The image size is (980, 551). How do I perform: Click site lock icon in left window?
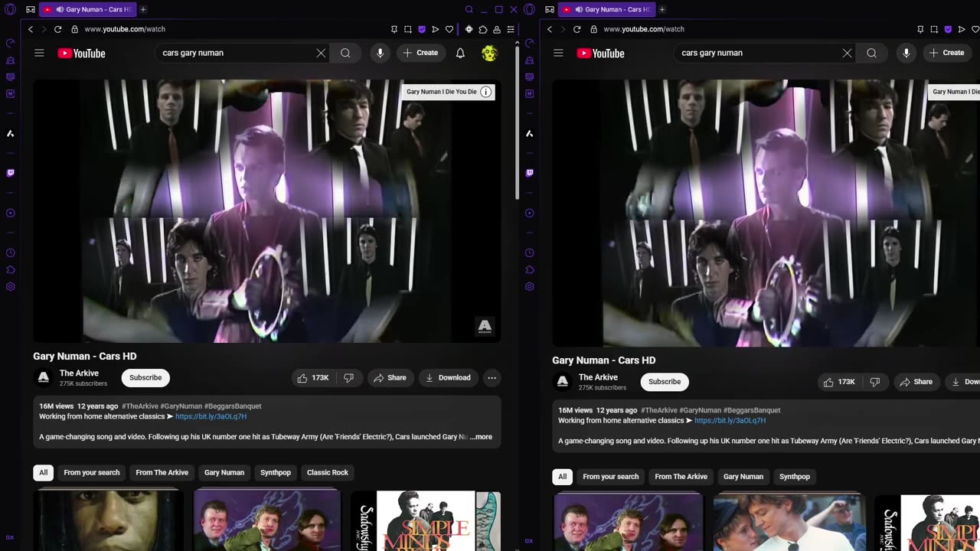coord(74,29)
